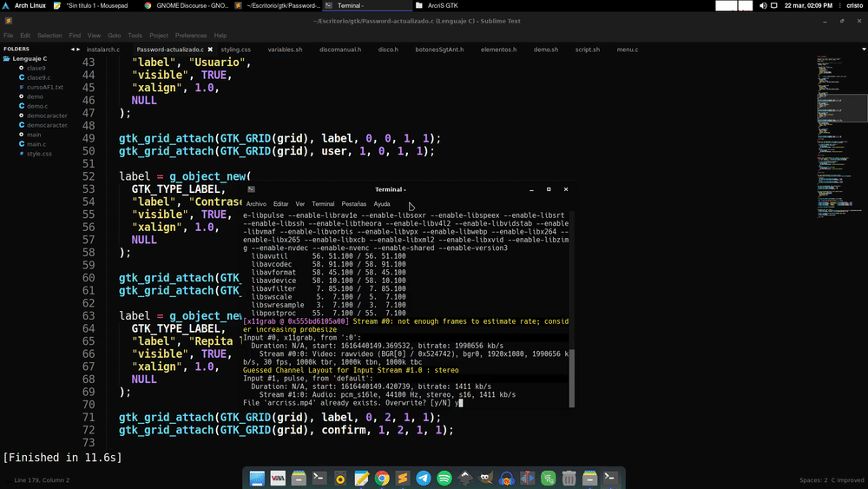Switch to the discomanual.h tab
The height and width of the screenshot is (489, 868).
click(x=340, y=50)
